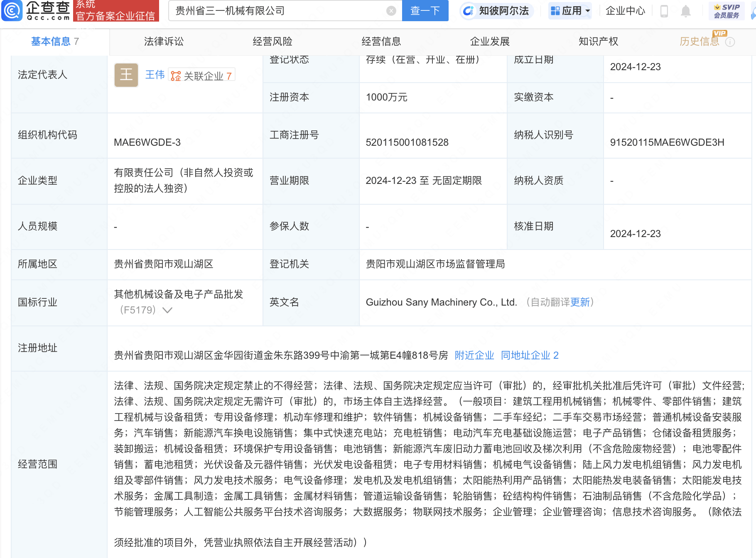Click the 经营范围 row label
This screenshot has height=558, width=756.
(x=37, y=464)
